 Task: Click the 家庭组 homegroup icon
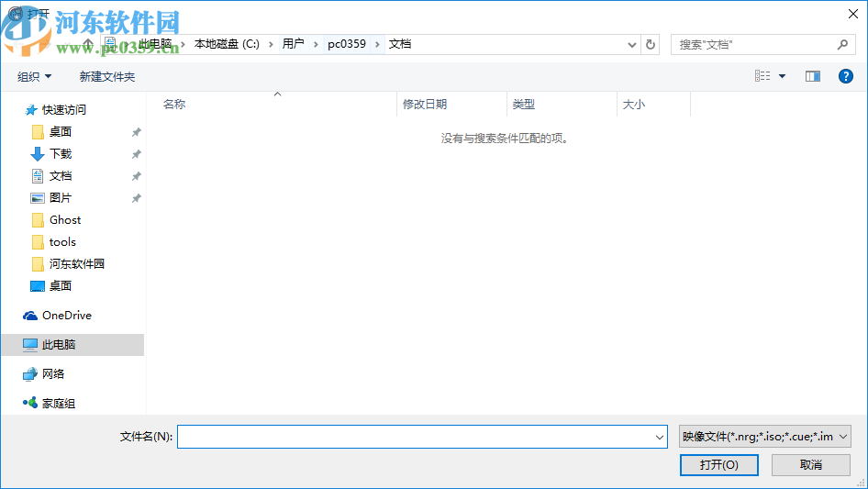click(x=30, y=403)
